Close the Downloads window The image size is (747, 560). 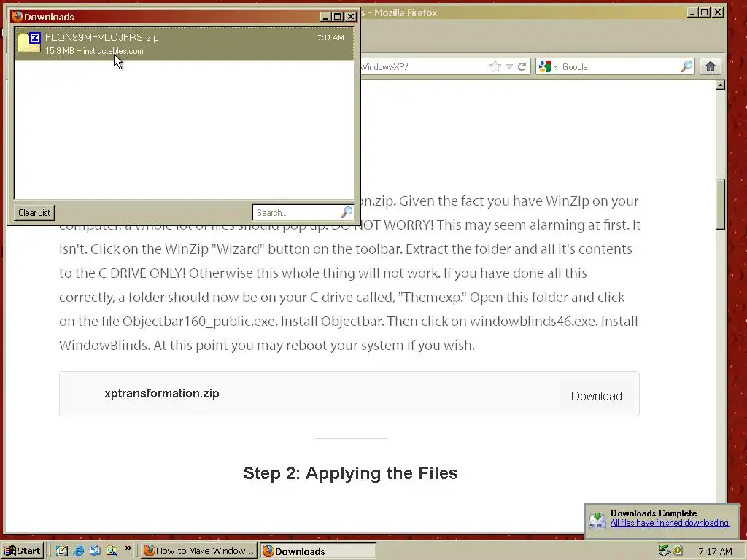click(x=351, y=17)
